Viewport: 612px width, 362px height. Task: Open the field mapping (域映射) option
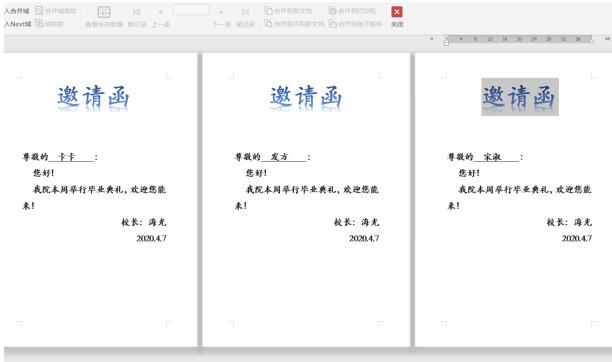pyautogui.click(x=49, y=23)
